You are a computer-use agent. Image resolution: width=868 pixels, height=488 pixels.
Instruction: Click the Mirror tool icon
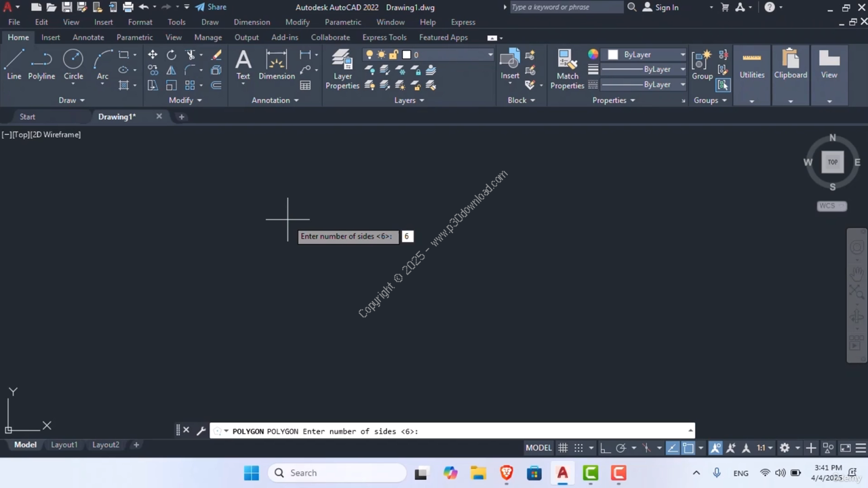172,70
